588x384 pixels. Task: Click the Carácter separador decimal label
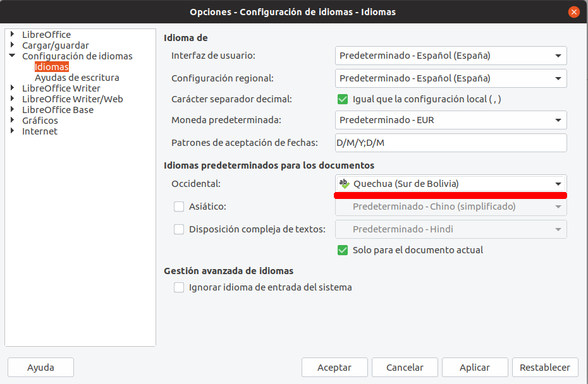tap(232, 99)
